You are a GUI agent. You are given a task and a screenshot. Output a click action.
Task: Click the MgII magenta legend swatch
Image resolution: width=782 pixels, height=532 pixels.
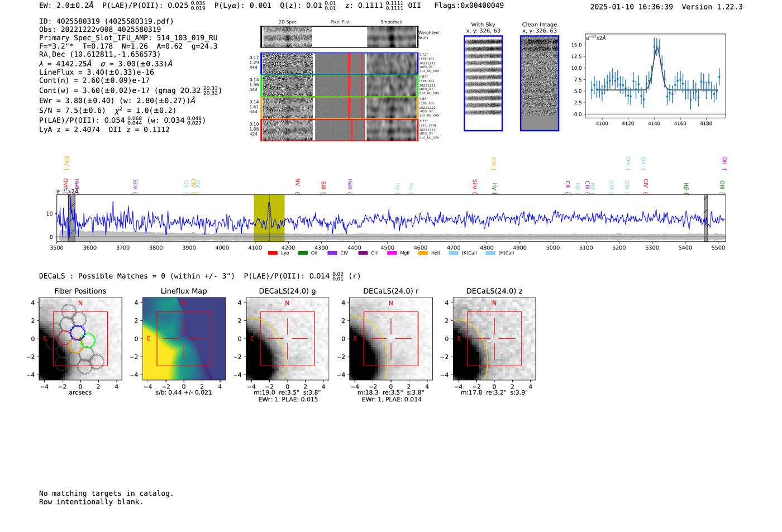coord(392,253)
